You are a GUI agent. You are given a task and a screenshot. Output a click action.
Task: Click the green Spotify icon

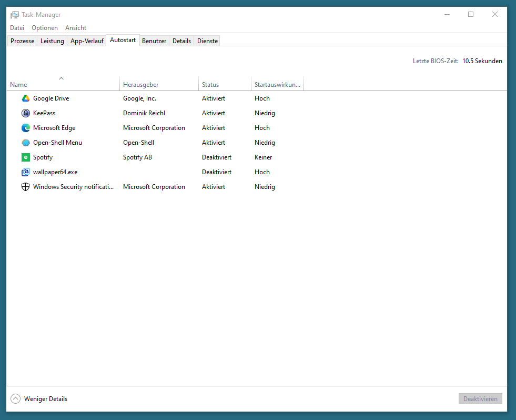[x=26, y=157]
